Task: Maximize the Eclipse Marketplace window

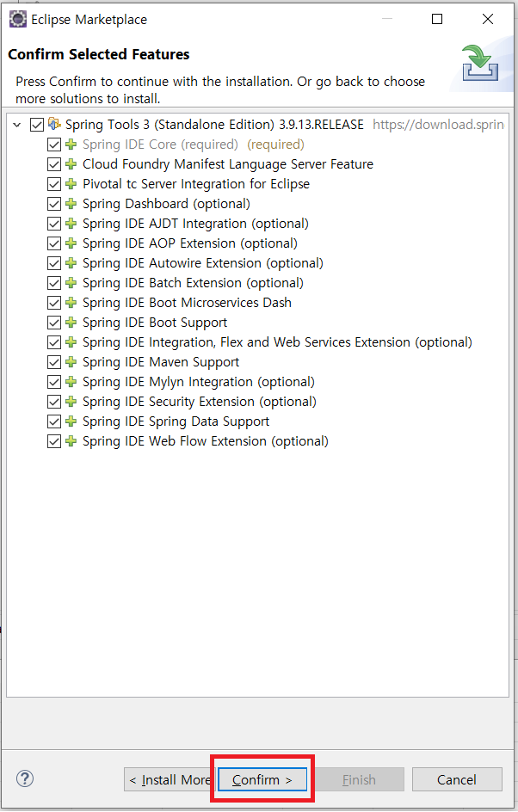Action: (x=437, y=19)
